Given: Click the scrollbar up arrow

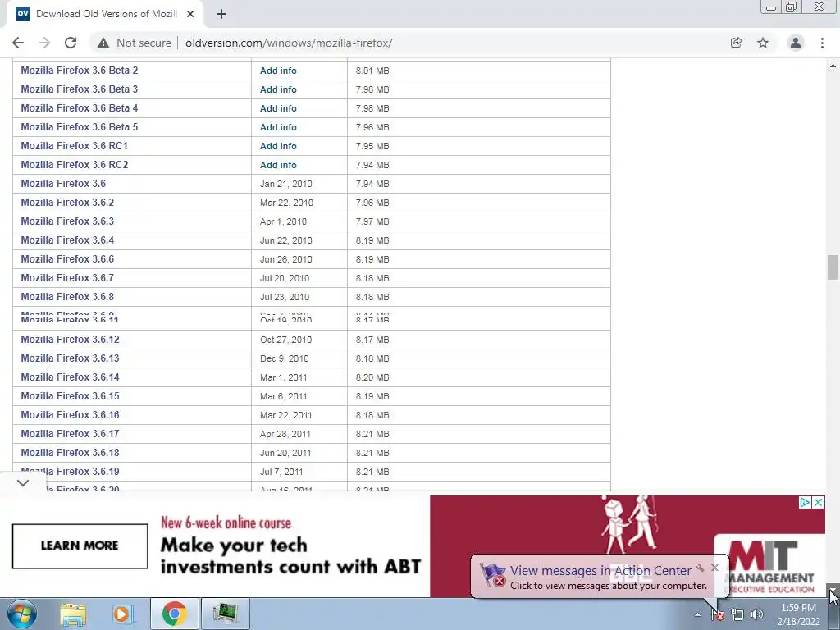Looking at the screenshot, I should pyautogui.click(x=833, y=66).
